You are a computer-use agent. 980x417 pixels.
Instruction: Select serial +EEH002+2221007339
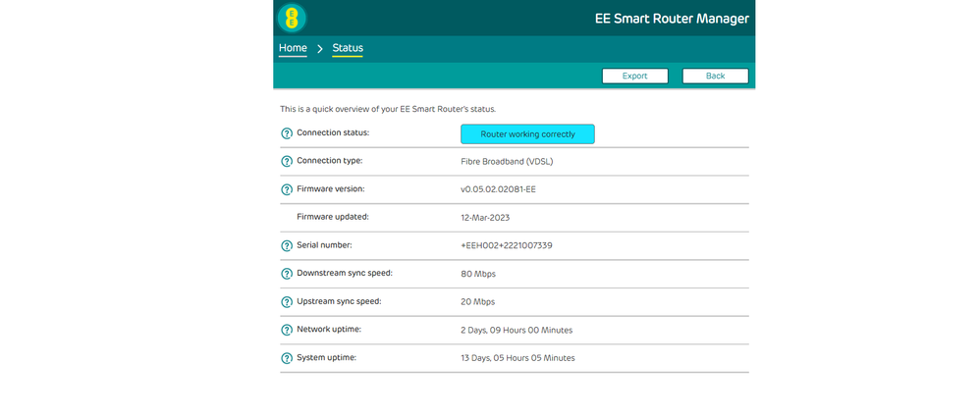[507, 246]
